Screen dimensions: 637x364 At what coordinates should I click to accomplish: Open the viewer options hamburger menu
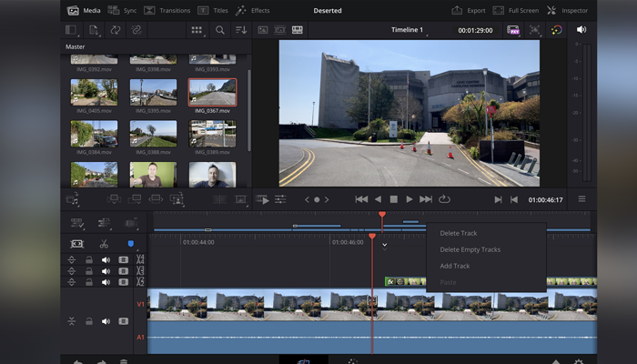pyautogui.click(x=581, y=199)
